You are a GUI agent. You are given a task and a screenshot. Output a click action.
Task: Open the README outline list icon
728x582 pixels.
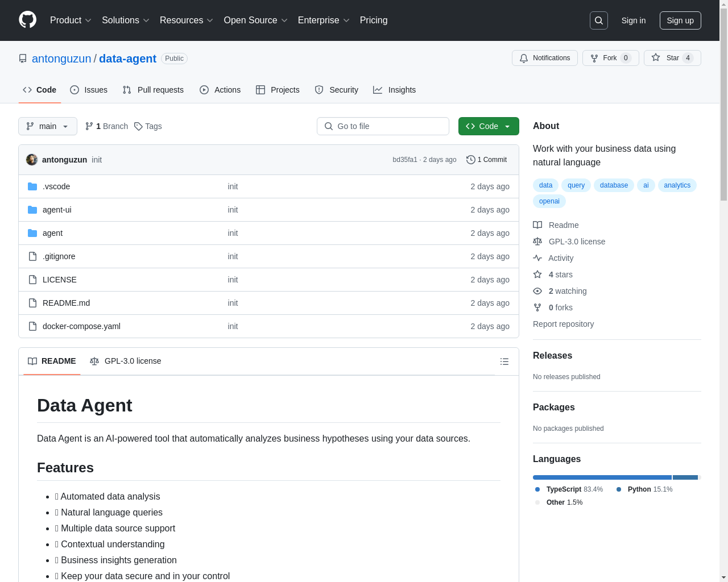(x=504, y=361)
